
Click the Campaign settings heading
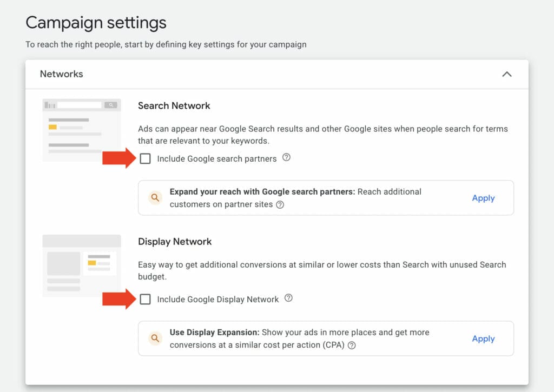pyautogui.click(x=96, y=22)
